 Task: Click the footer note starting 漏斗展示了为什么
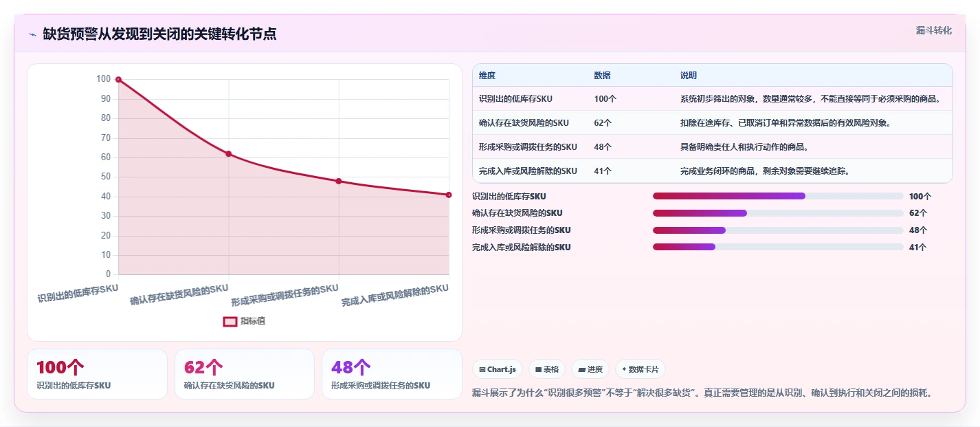click(x=702, y=393)
